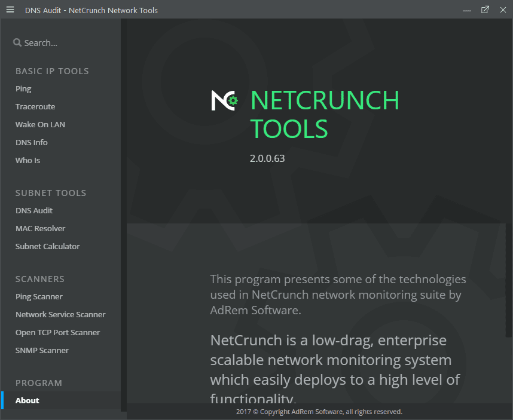Select the Who Is tool

28,161
